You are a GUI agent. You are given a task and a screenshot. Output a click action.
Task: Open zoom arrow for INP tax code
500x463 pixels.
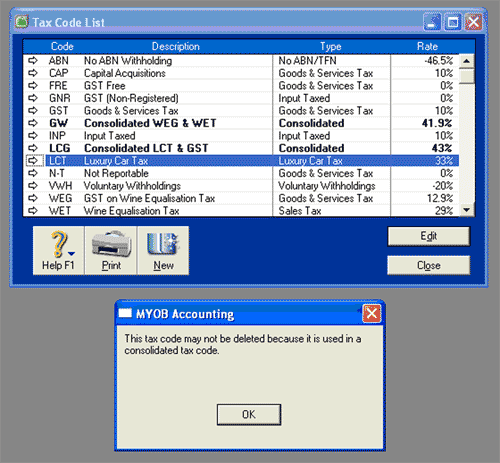pyautogui.click(x=33, y=135)
